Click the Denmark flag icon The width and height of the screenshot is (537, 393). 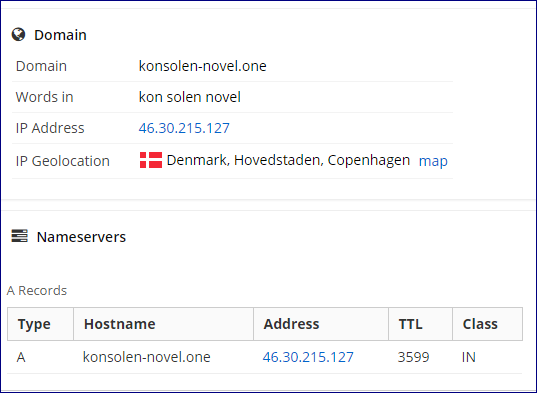tap(151, 160)
